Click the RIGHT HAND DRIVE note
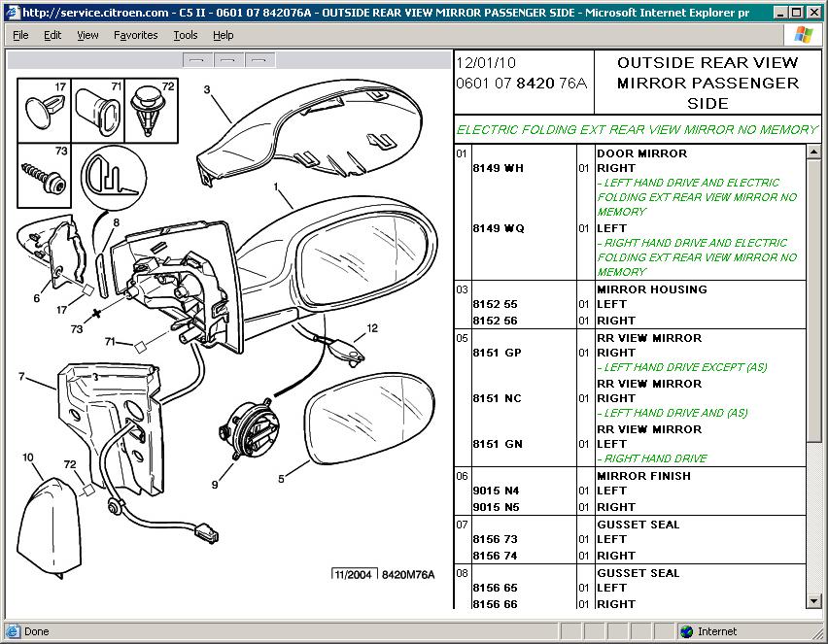The width and height of the screenshot is (828, 644). 652,458
